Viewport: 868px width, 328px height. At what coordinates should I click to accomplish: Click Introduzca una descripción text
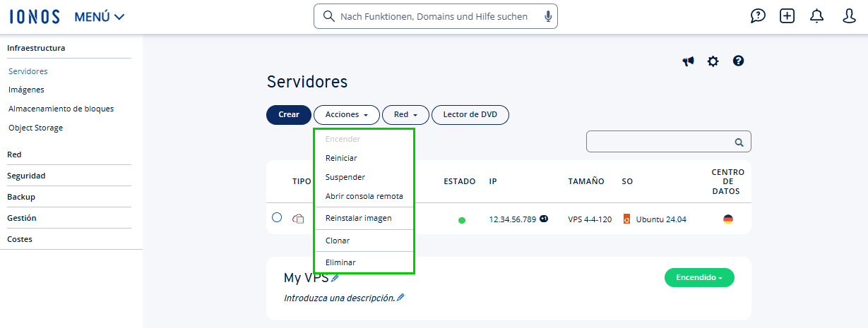point(339,298)
